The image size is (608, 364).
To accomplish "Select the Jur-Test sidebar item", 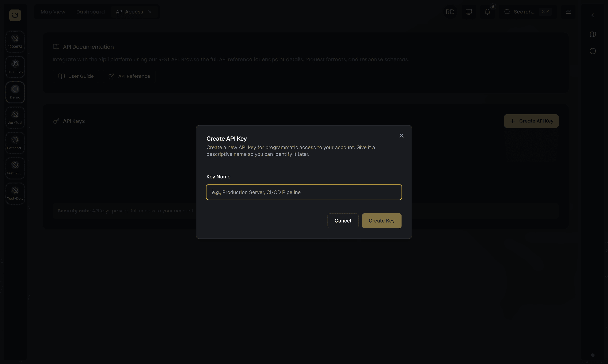I will click(15, 117).
